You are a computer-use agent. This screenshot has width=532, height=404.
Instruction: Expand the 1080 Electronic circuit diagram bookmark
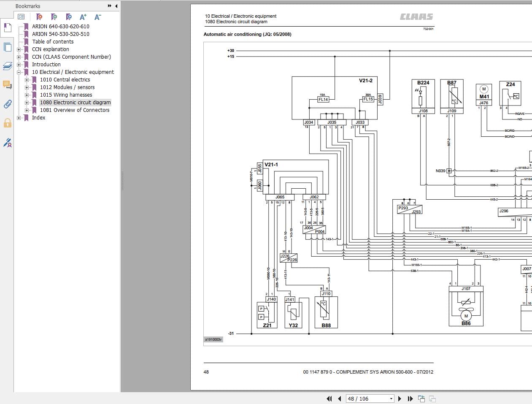tap(27, 103)
